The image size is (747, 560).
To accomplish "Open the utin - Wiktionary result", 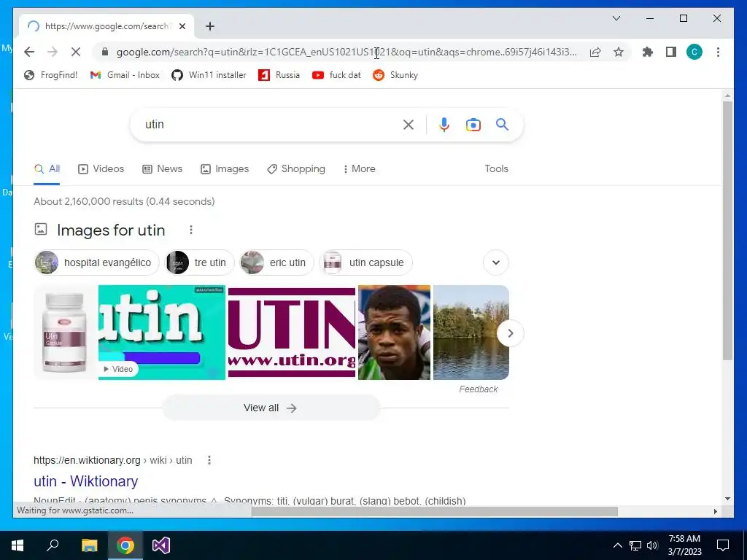I will coord(86,481).
